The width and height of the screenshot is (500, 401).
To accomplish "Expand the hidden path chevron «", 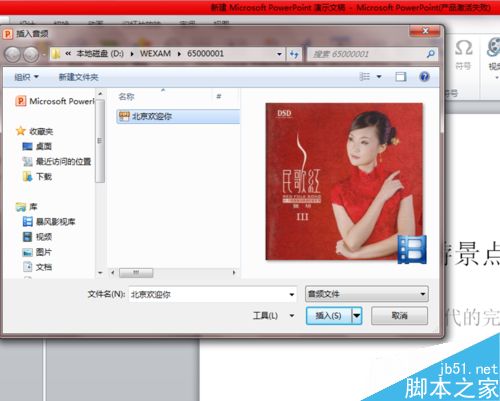I will point(68,54).
